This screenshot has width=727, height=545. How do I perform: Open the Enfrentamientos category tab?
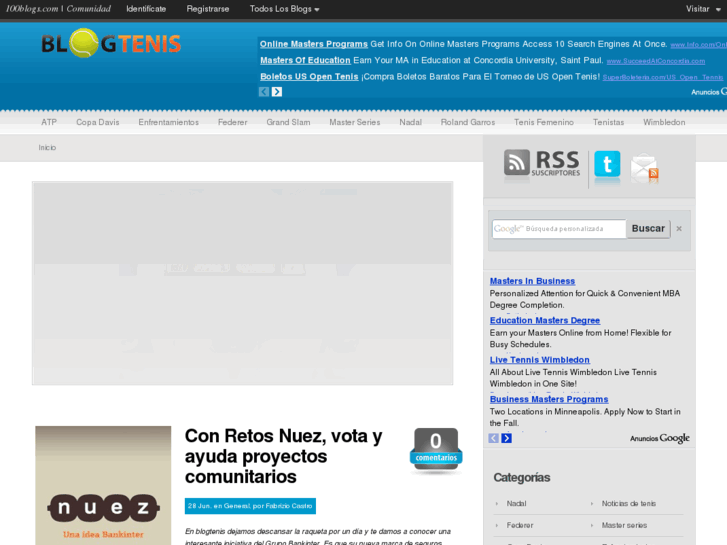[169, 122]
